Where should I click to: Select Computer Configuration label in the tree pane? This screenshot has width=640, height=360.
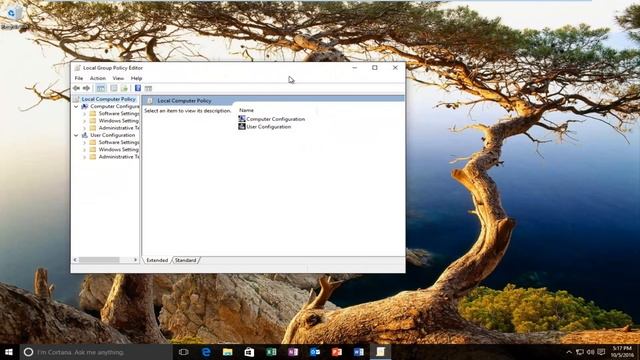(115, 106)
